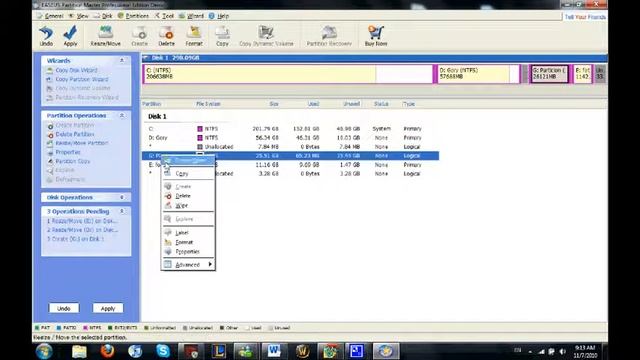Choose Resize/Move in the context menu
This screenshot has width=640, height=360.
(x=188, y=160)
